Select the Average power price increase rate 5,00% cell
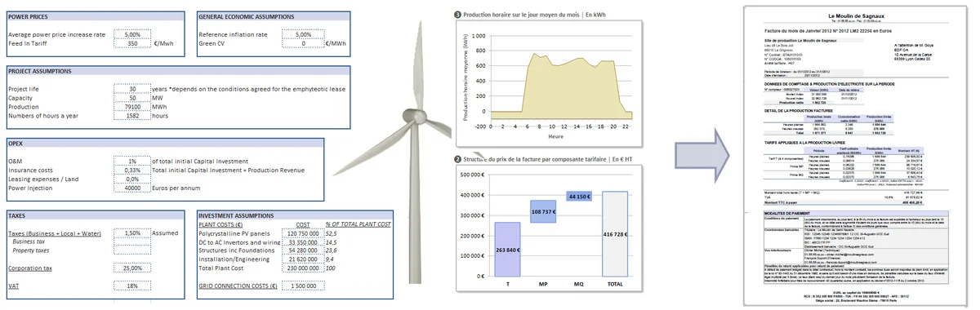The width and height of the screenshot is (980, 310). 131,35
